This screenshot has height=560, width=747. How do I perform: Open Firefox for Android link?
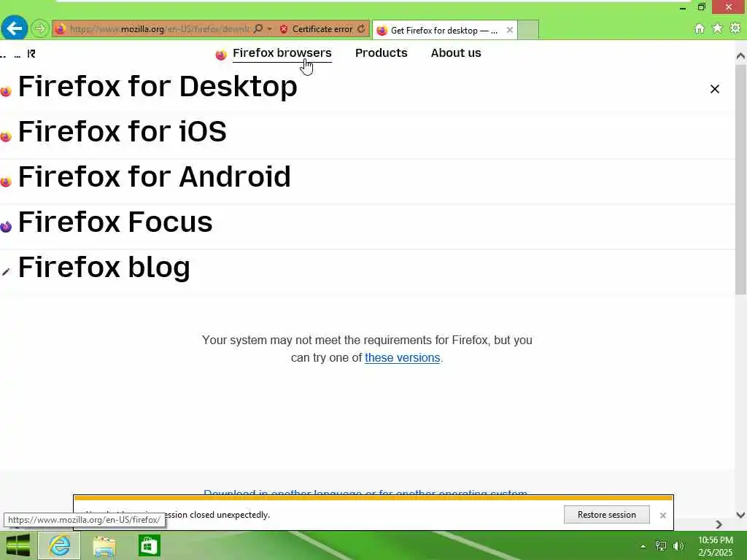155,176
